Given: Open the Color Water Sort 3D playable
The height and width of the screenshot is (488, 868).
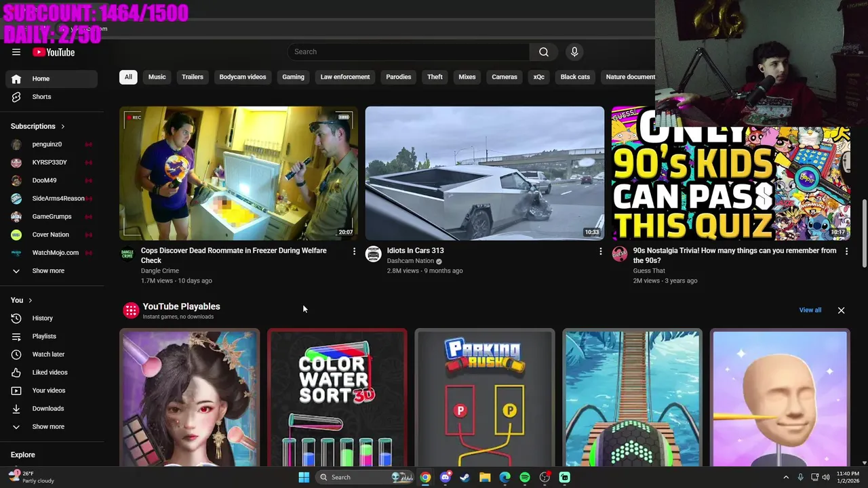Looking at the screenshot, I should [x=337, y=398].
